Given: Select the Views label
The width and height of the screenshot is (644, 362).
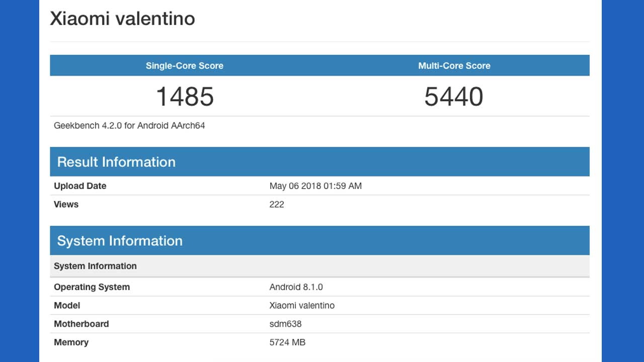Looking at the screenshot, I should coord(66,204).
